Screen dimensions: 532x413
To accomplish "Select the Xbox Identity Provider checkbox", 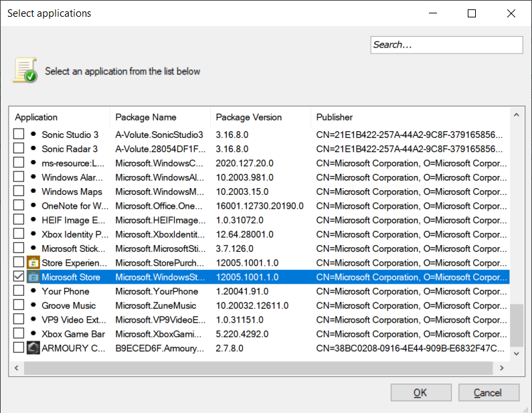I will [19, 234].
